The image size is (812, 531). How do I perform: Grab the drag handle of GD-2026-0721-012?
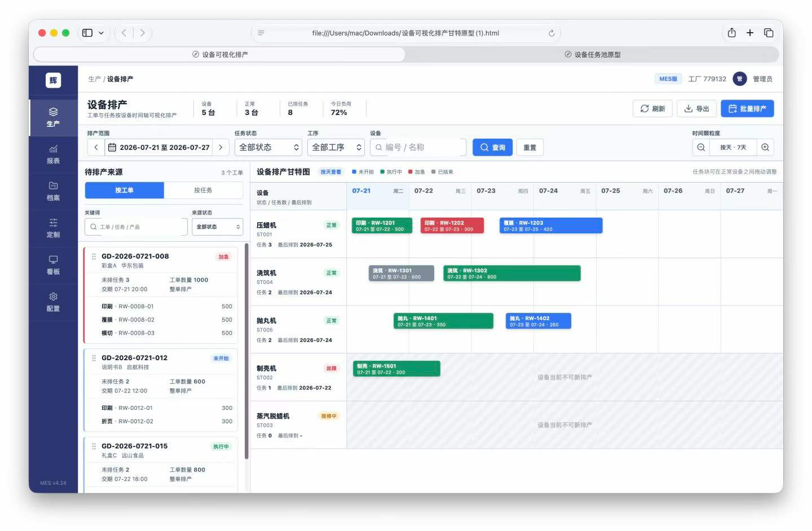[x=94, y=358]
